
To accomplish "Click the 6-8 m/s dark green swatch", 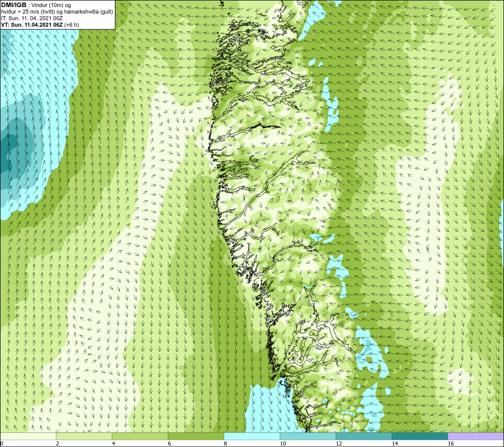I will 196,436.
